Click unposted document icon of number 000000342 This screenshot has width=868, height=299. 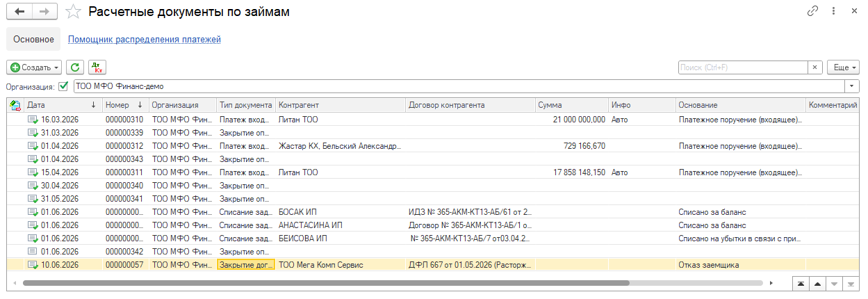tap(33, 252)
